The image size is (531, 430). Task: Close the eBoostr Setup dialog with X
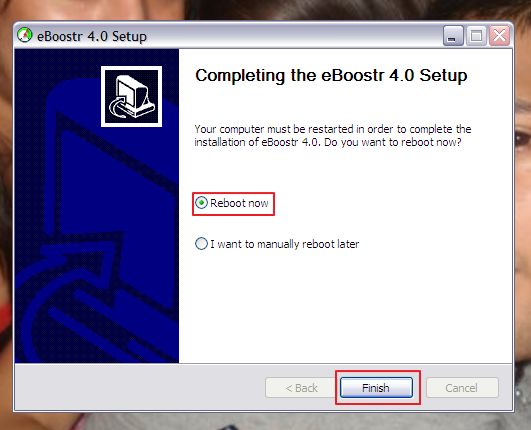pyautogui.click(x=500, y=36)
